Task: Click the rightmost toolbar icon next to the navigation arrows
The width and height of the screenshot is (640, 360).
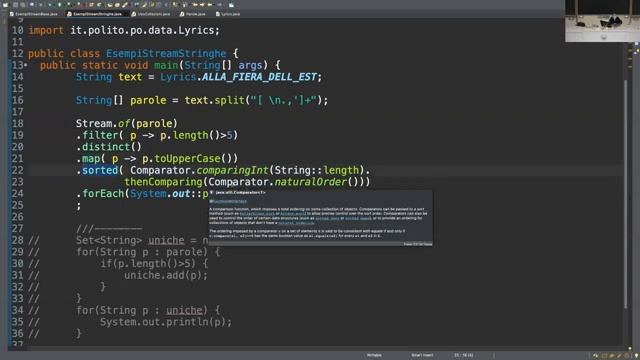Action: [x=231, y=5]
